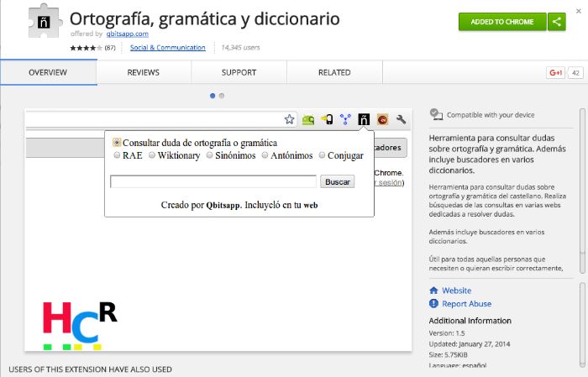Open the Social & Communication category link
This screenshot has width=588, height=377.
point(168,48)
